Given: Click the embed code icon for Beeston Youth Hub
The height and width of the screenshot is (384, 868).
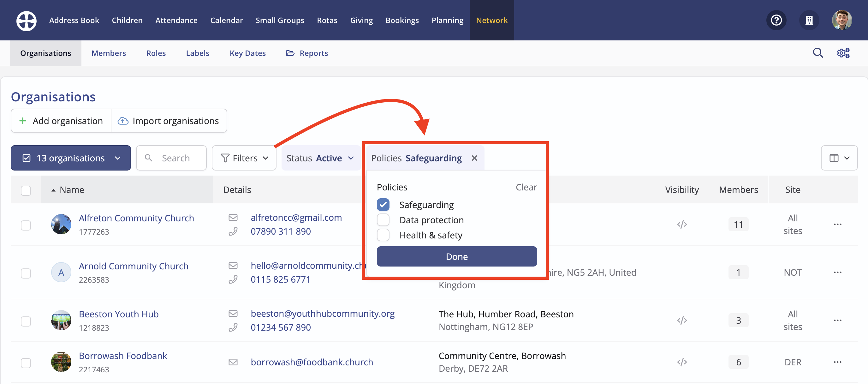Looking at the screenshot, I should (x=682, y=320).
